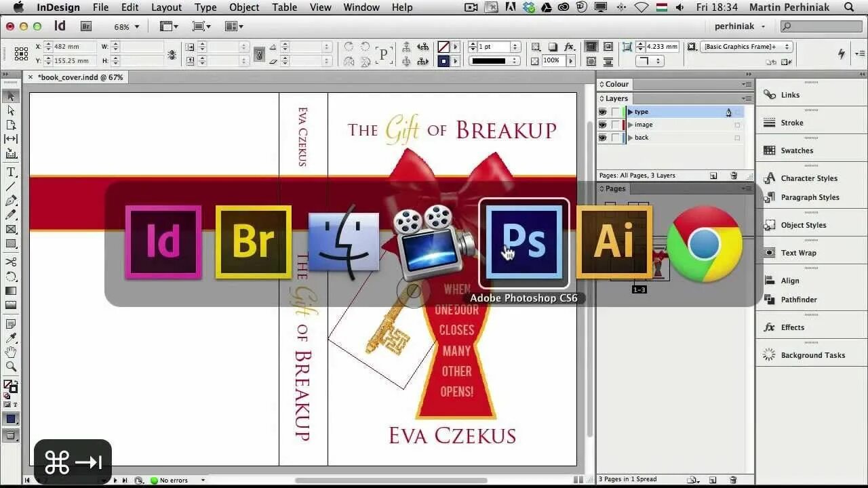Expand the image layer disclosure triangle
The width and height of the screenshot is (868, 488).
630,125
